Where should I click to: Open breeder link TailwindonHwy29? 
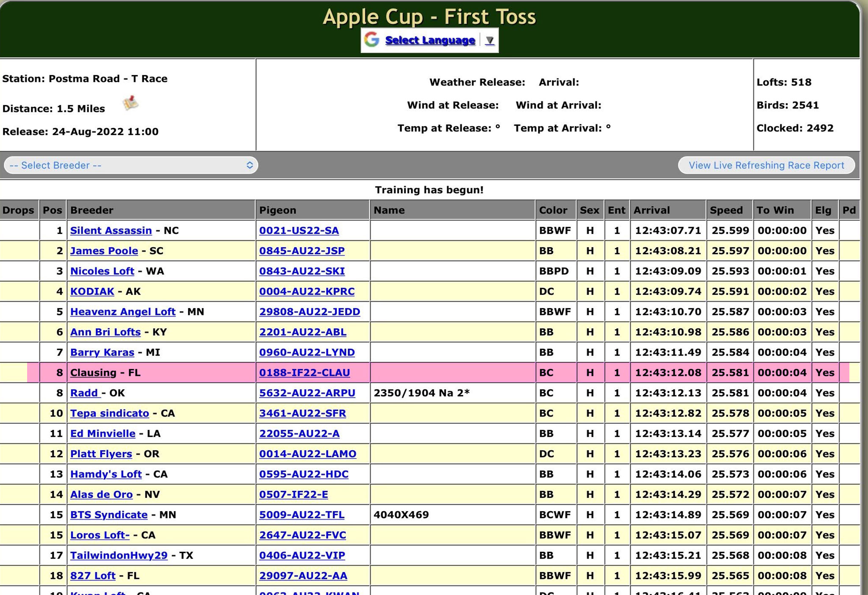[119, 556]
